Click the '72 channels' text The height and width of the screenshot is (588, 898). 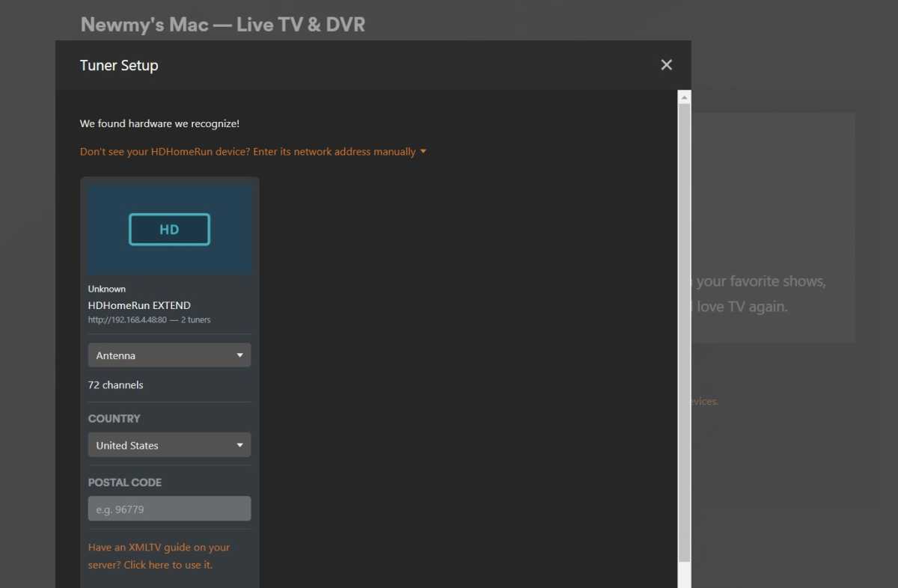pyautogui.click(x=115, y=385)
